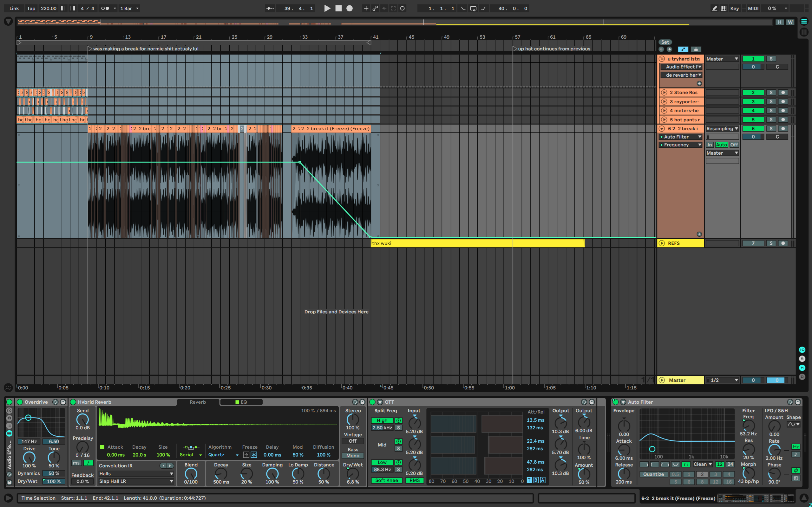Screen dimensions: 812x507
Task: Click the Tap tempo button
Action: [x=31, y=8]
